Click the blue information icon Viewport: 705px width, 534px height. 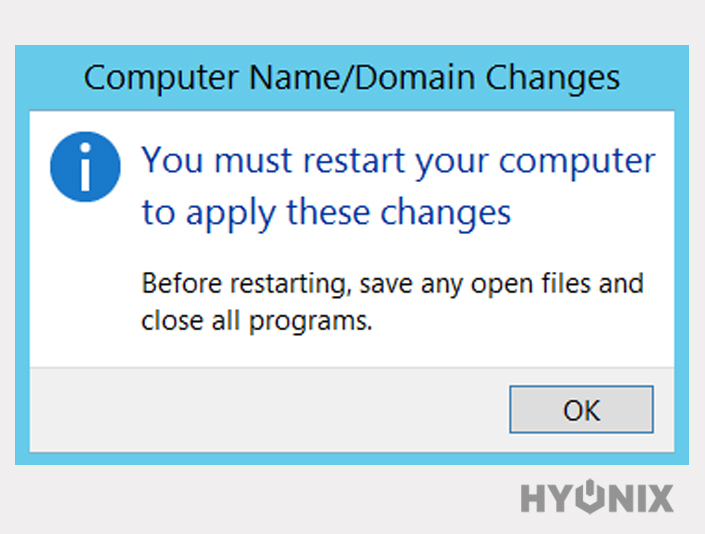click(85, 167)
